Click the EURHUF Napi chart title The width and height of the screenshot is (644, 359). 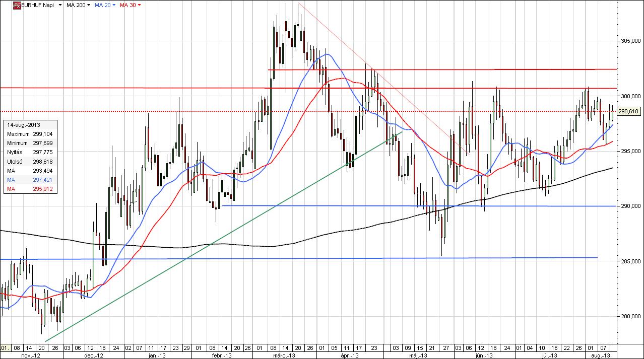point(38,5)
